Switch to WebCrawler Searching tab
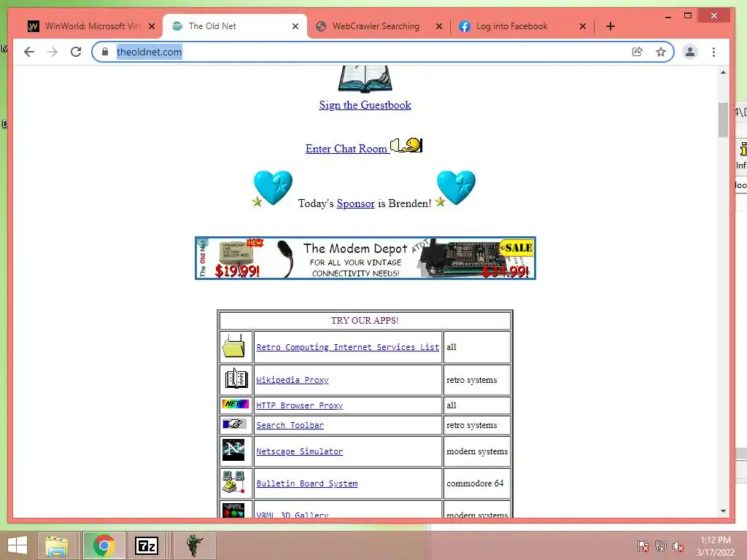The height and width of the screenshot is (560, 747). click(376, 26)
